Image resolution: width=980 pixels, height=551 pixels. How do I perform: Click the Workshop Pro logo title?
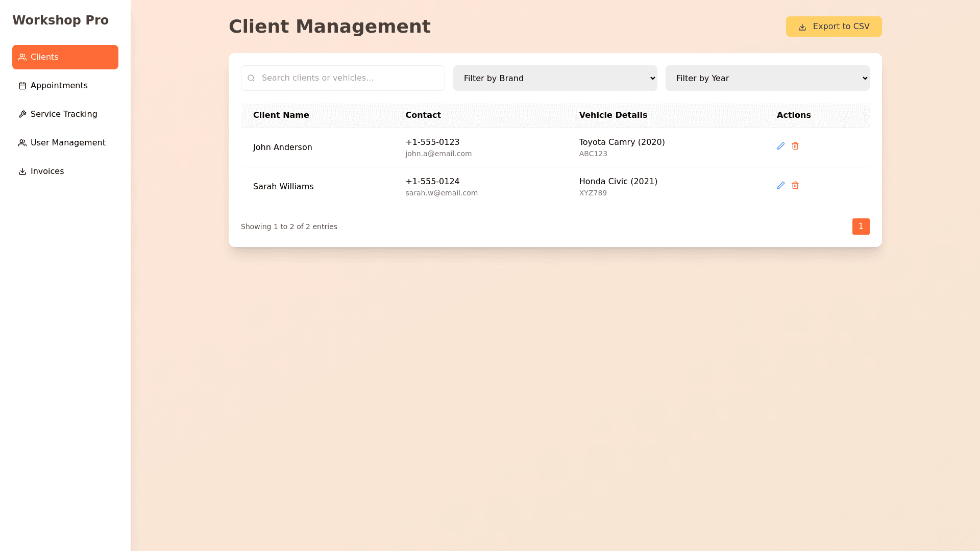click(x=60, y=20)
